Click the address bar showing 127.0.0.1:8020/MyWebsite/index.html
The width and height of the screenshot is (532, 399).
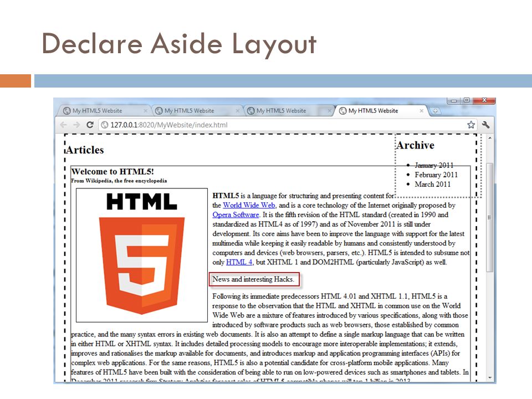tap(288, 125)
